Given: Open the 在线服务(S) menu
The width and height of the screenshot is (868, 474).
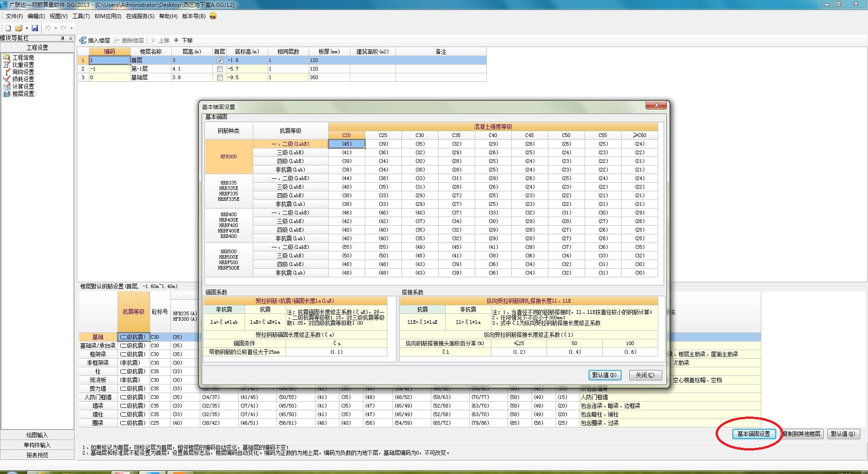Looking at the screenshot, I should click(x=140, y=16).
